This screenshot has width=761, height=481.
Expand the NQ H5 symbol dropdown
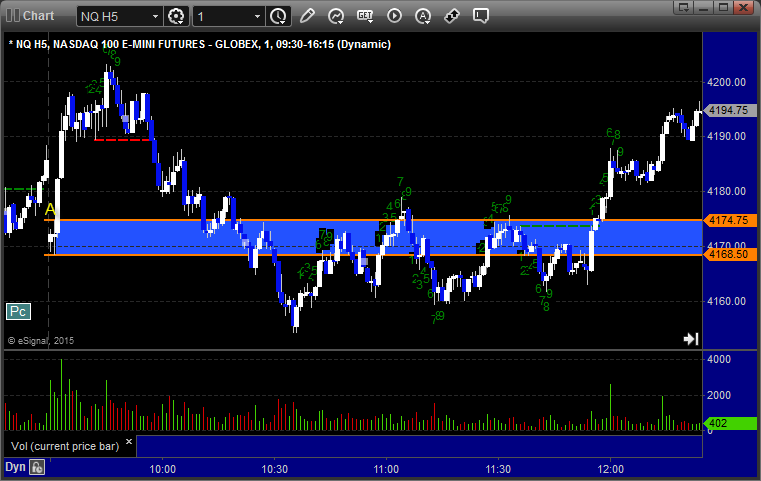(x=155, y=17)
